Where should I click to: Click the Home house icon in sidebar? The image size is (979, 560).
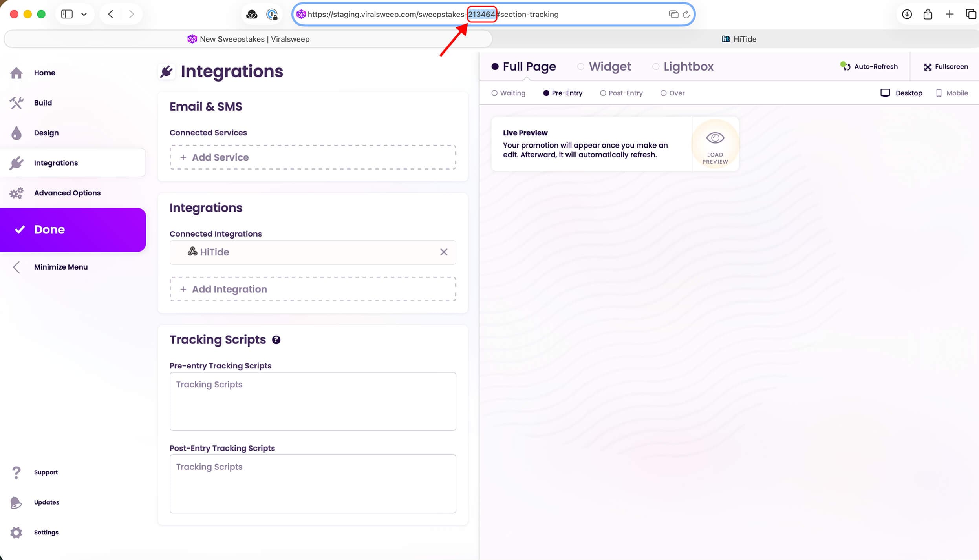(x=16, y=73)
